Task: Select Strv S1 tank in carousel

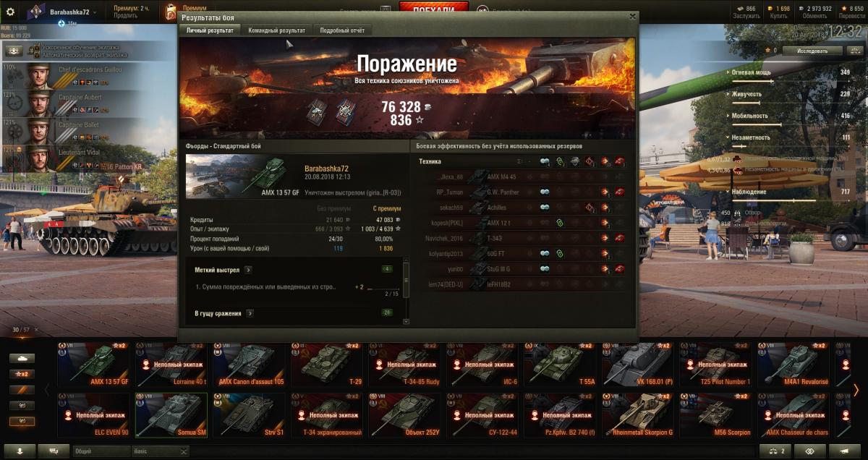Action: pos(249,416)
